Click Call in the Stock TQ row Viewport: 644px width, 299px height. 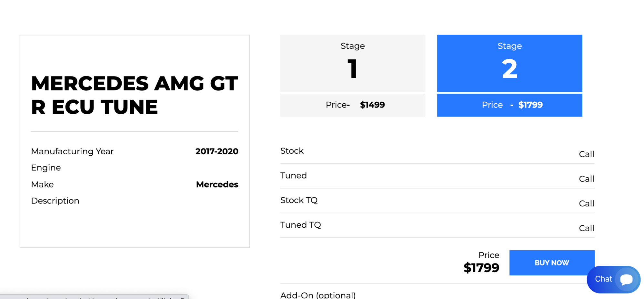pos(586,204)
